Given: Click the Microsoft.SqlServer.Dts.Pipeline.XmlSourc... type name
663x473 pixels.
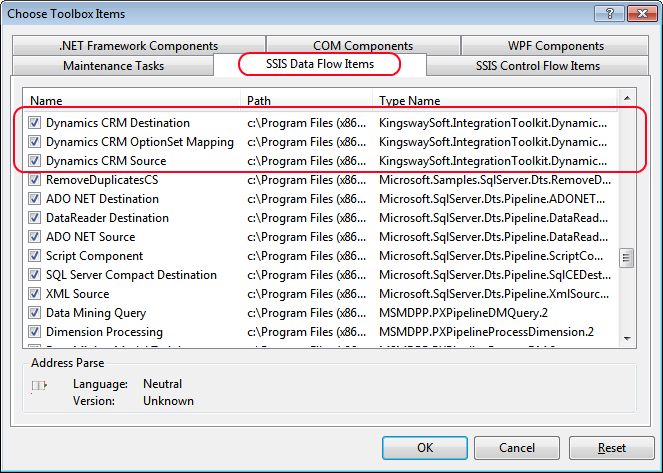Looking at the screenshot, I should click(x=494, y=294).
